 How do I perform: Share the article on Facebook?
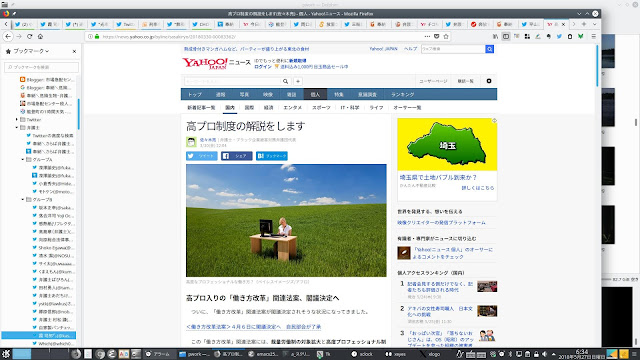coord(237,156)
